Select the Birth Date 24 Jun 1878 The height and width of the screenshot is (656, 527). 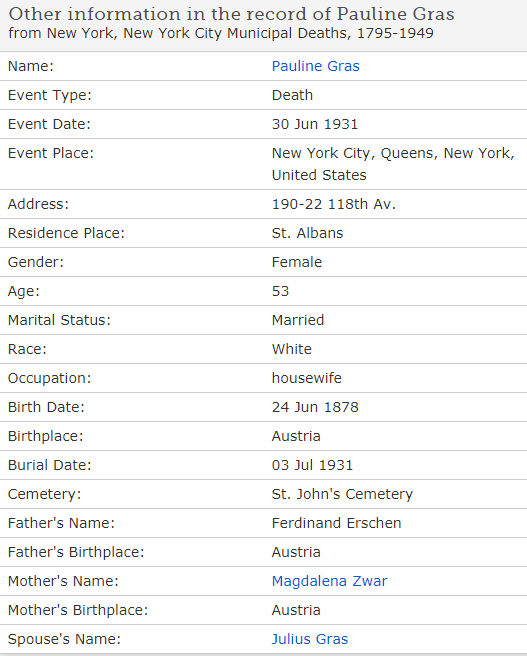(315, 407)
